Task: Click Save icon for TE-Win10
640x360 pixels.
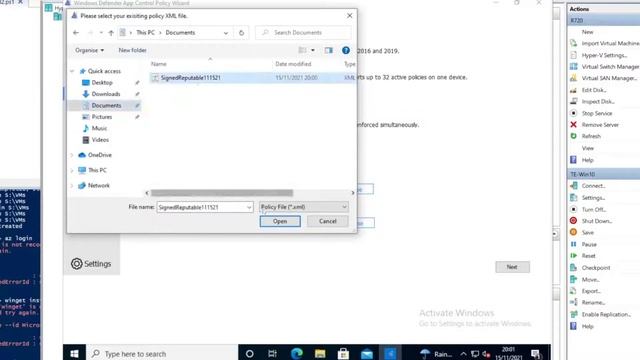Action: click(573, 232)
